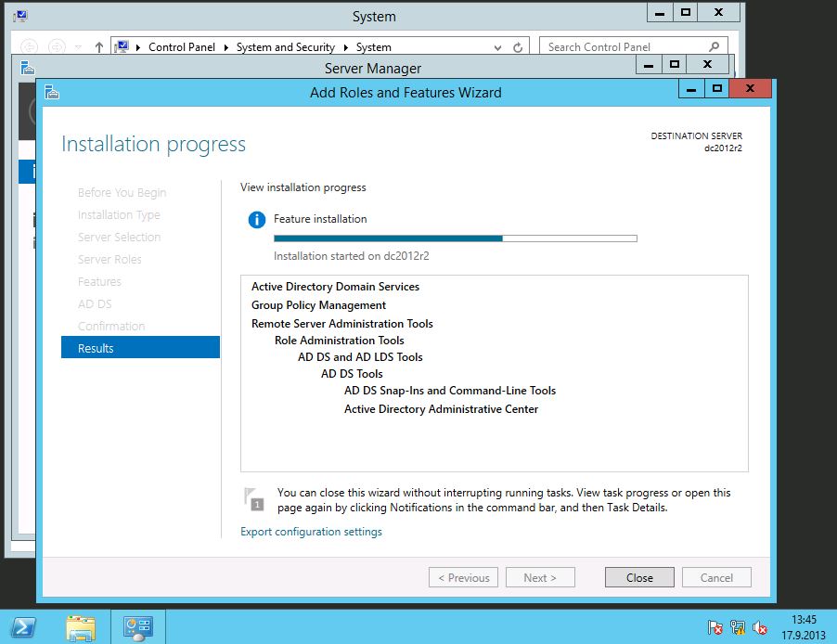
Task: Click the search magnifier in Control Panel
Action: click(714, 46)
